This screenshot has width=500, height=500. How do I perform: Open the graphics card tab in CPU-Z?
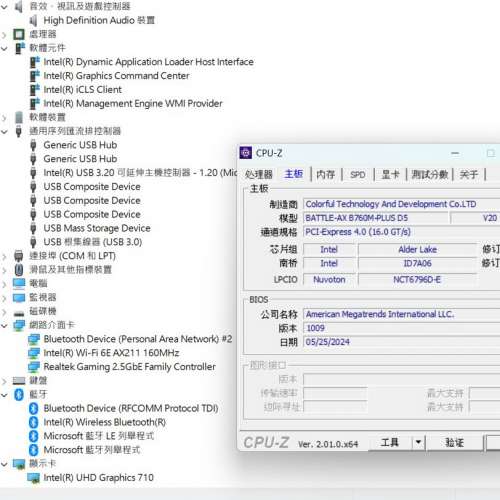[x=390, y=174]
